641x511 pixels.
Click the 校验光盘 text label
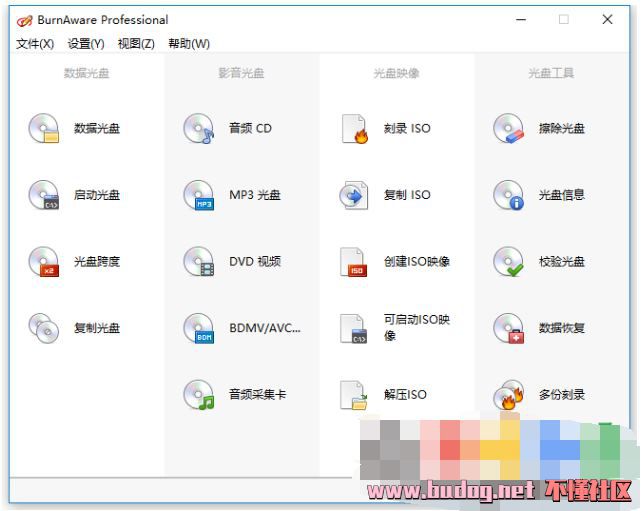(x=562, y=262)
